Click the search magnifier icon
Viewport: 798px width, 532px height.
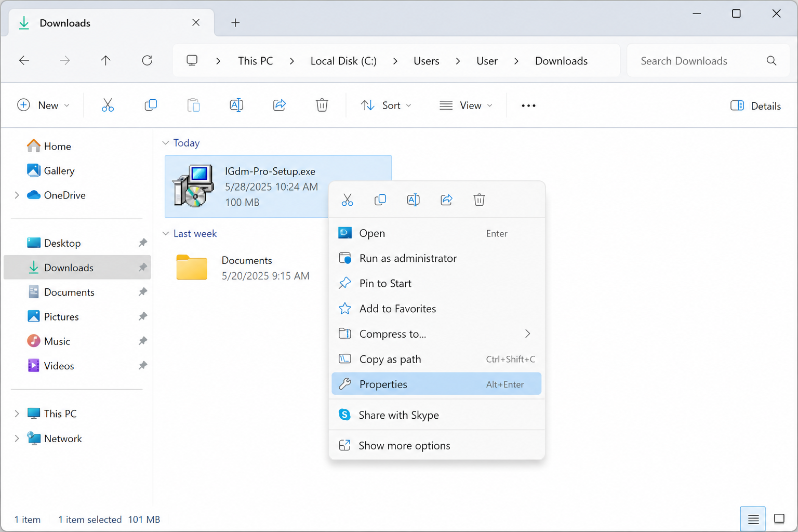point(772,61)
